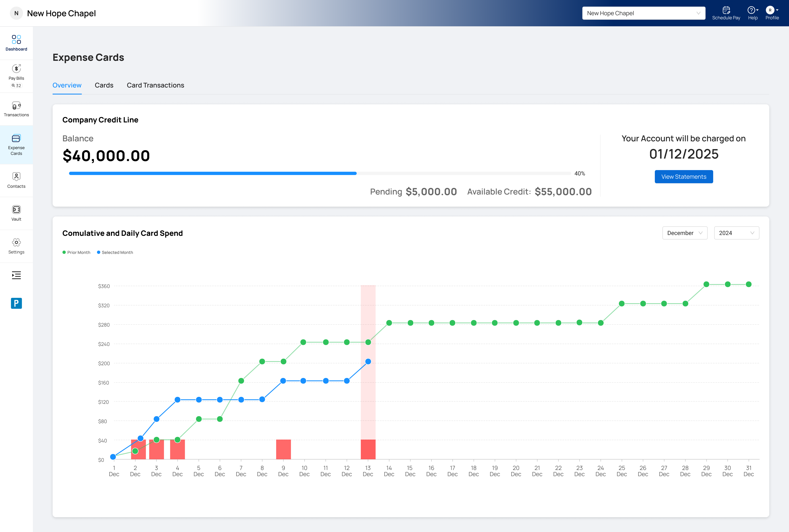Image resolution: width=789 pixels, height=532 pixels.
Task: Click the Available Credit $55,000.00 value
Action: pos(563,192)
